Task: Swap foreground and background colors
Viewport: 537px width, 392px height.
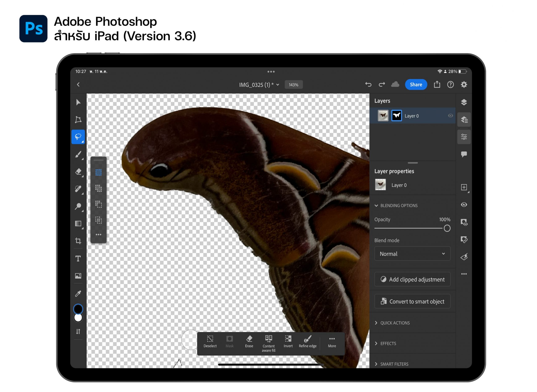Action: pyautogui.click(x=78, y=331)
